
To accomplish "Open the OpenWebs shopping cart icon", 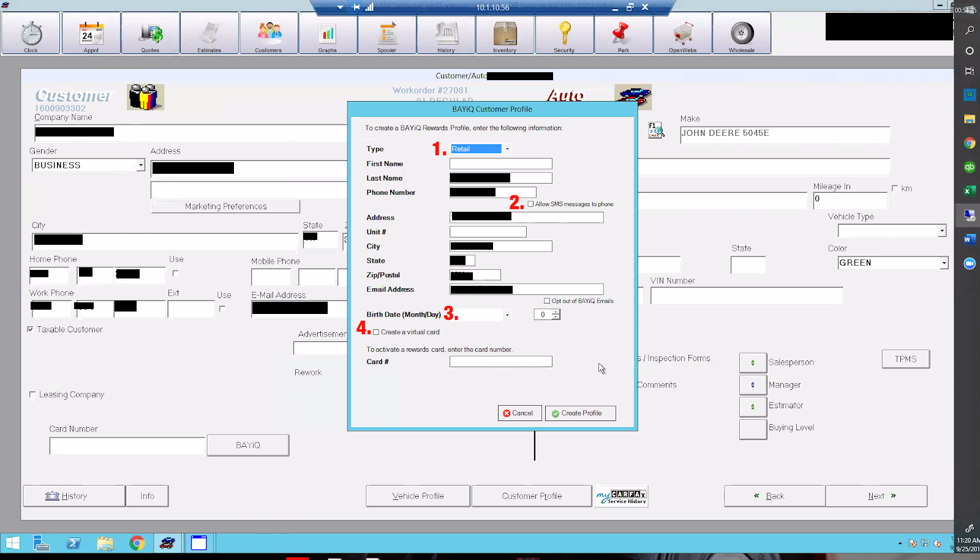I will click(x=682, y=34).
